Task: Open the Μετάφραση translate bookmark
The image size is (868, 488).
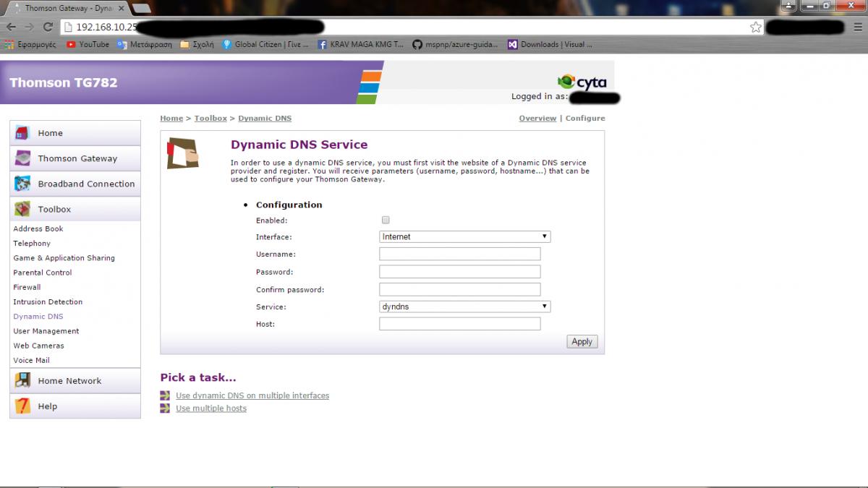Action: [x=145, y=44]
